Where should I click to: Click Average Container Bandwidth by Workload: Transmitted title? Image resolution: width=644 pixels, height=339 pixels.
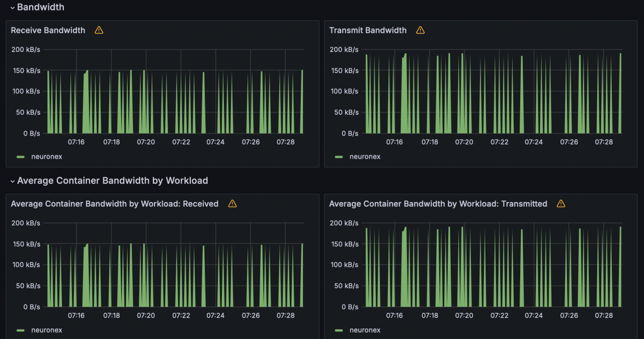click(438, 204)
